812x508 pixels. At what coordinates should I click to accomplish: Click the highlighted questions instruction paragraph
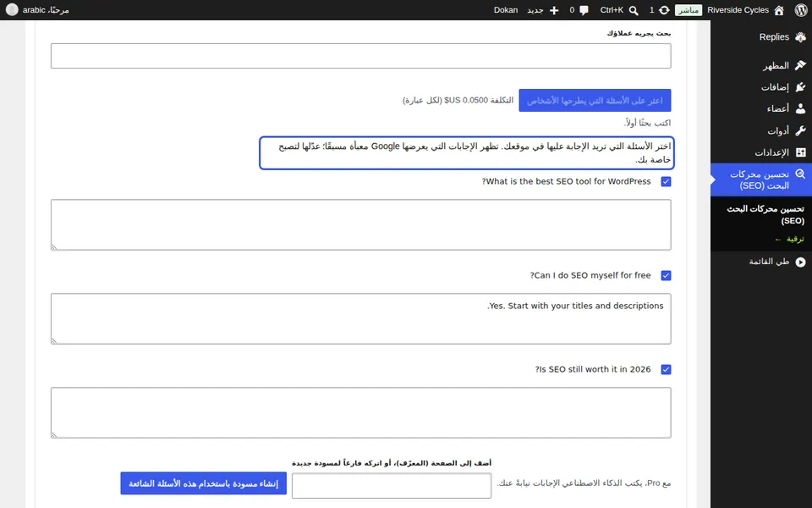coord(467,153)
